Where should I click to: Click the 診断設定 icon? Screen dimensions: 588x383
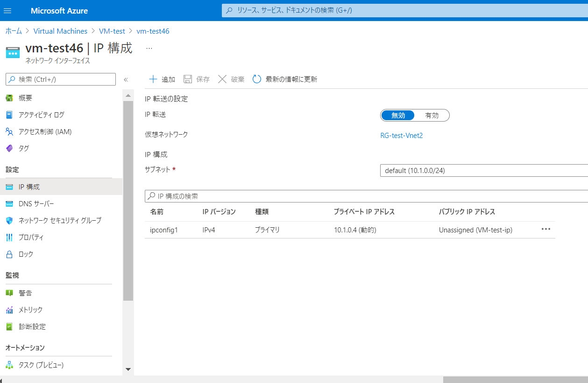pyautogui.click(x=9, y=327)
